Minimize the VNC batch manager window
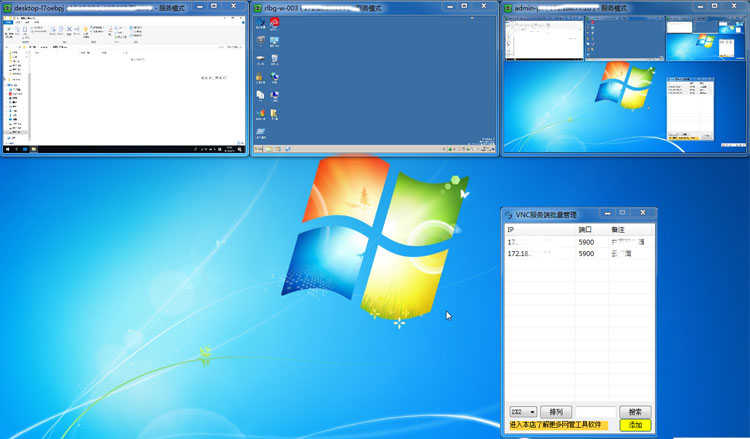Viewport: 750px width, 439px height. [607, 213]
